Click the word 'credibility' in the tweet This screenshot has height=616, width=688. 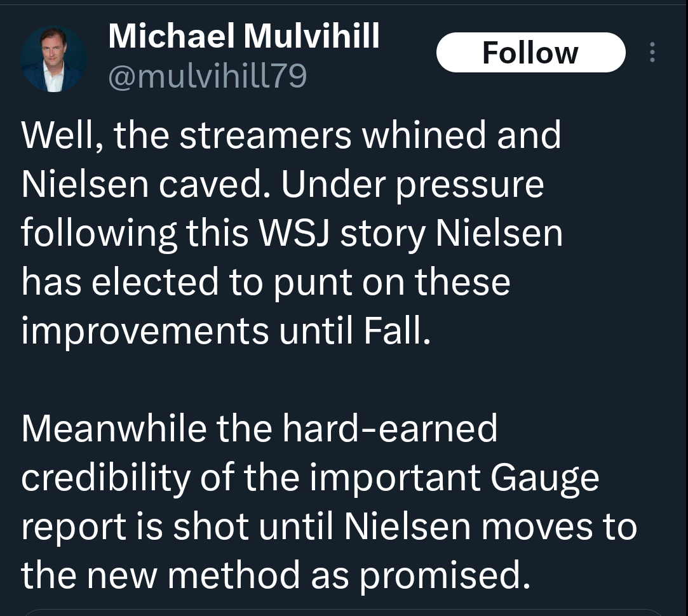(x=105, y=478)
